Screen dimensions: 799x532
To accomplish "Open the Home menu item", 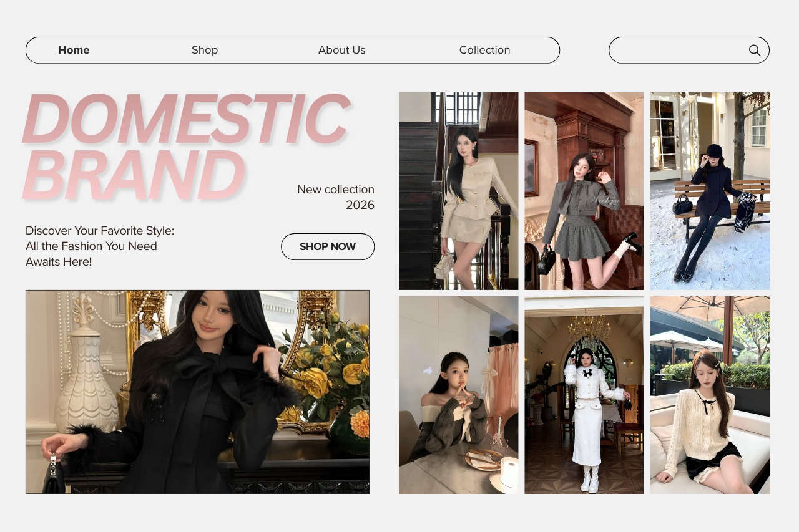I will point(74,50).
